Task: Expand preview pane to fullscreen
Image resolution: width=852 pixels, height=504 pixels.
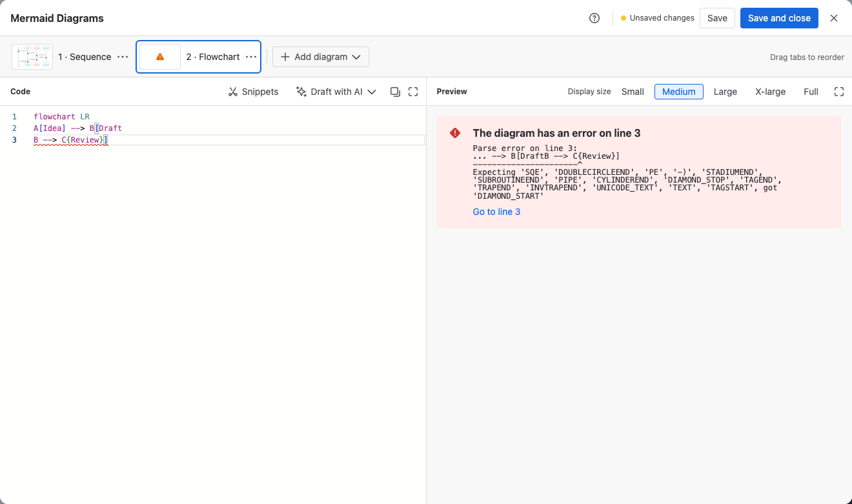Action: [x=839, y=92]
